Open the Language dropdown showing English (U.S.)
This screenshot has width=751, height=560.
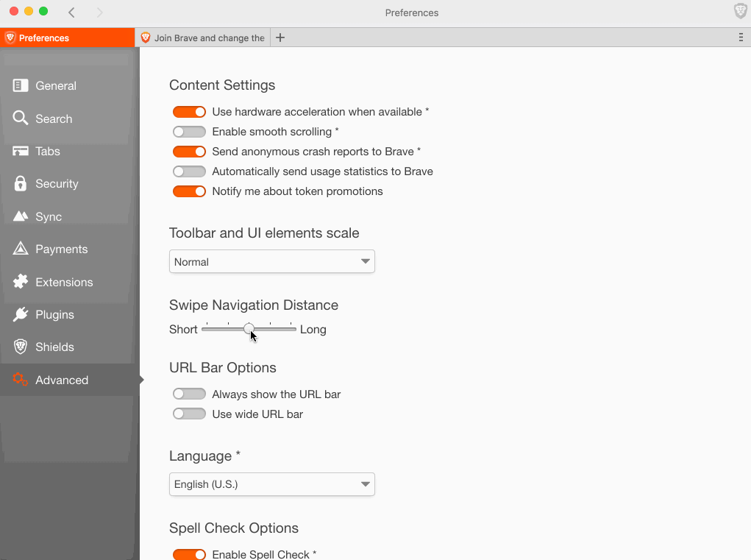coord(272,483)
